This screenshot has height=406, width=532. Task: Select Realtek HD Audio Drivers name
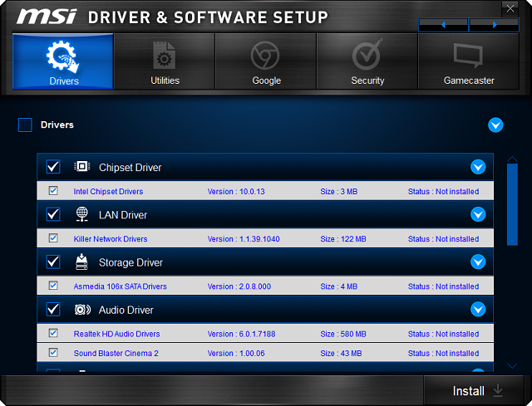[116, 334]
